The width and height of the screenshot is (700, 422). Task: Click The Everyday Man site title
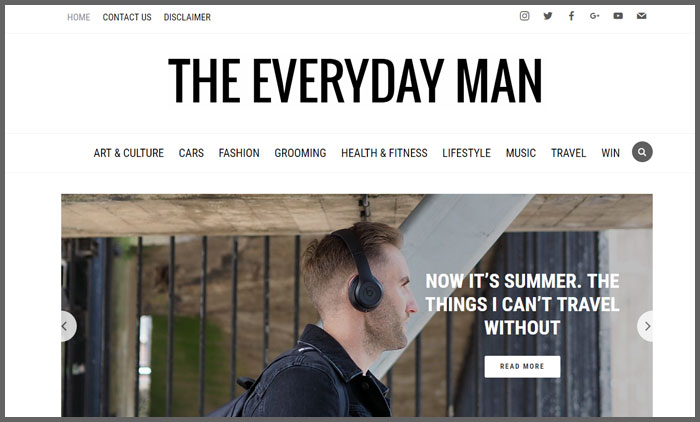point(355,81)
